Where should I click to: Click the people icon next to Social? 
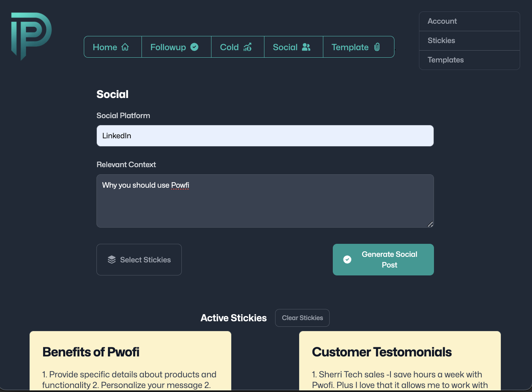pyautogui.click(x=306, y=47)
